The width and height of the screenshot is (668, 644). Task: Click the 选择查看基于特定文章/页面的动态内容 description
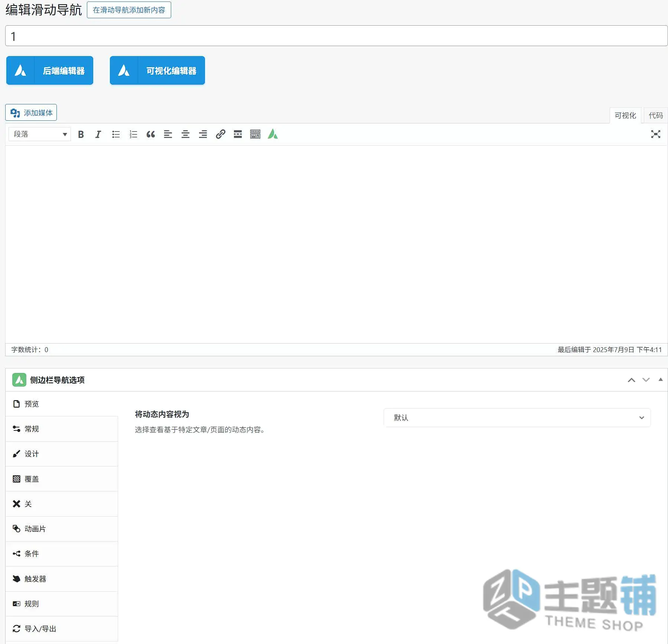tap(200, 430)
